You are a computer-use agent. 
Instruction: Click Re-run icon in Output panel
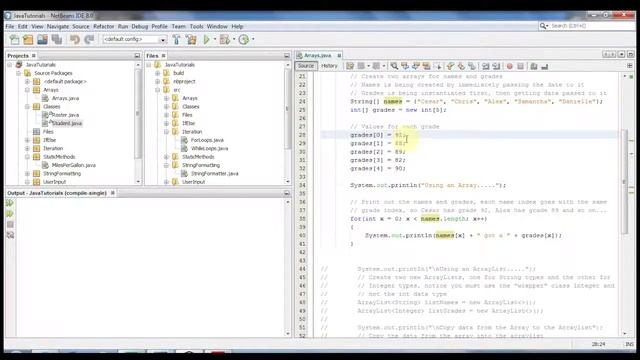[x=10, y=203]
